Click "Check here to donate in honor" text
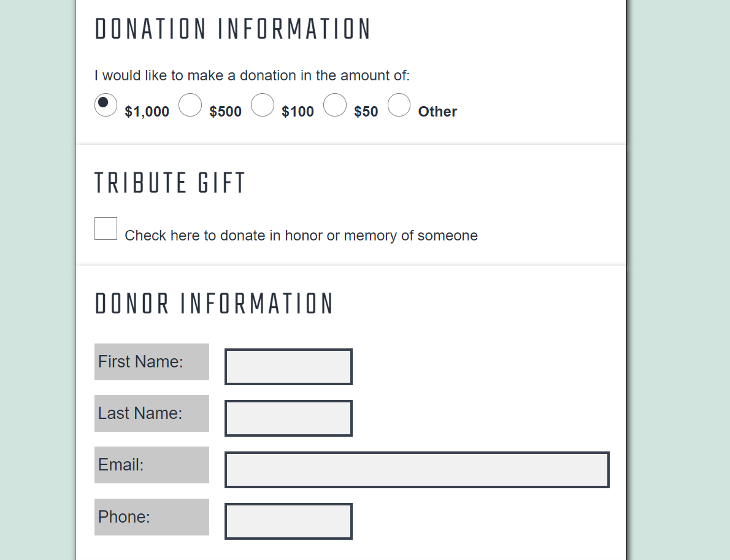Image resolution: width=730 pixels, height=560 pixels. (301, 236)
